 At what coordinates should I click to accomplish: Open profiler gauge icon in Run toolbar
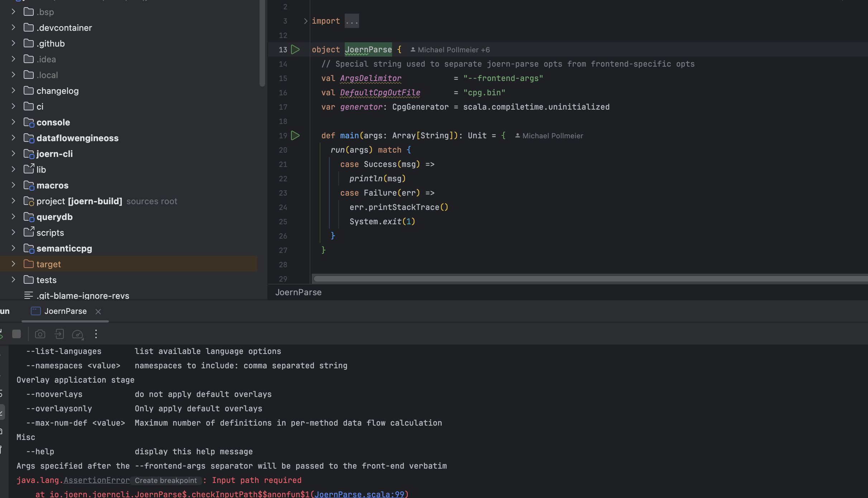click(x=78, y=334)
